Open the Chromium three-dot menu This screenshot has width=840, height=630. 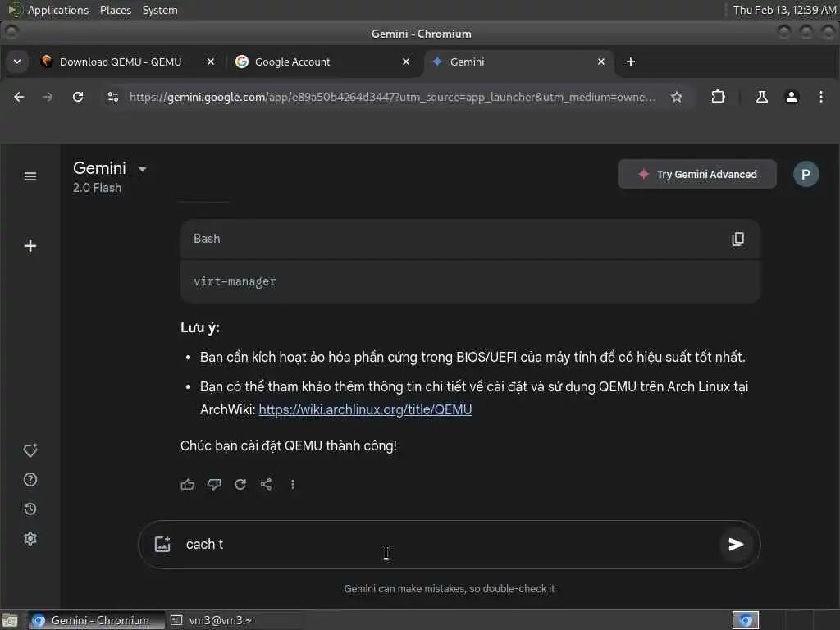click(x=820, y=97)
